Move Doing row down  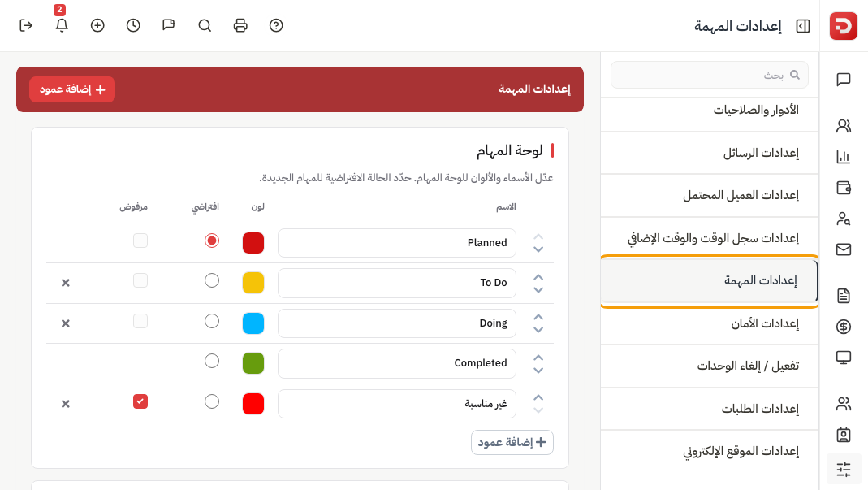[538, 331]
